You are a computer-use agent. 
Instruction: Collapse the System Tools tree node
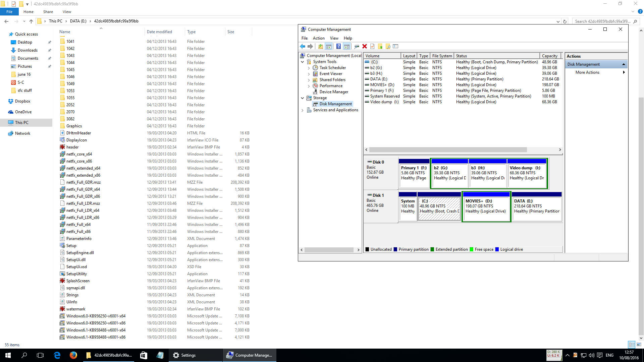point(302,62)
